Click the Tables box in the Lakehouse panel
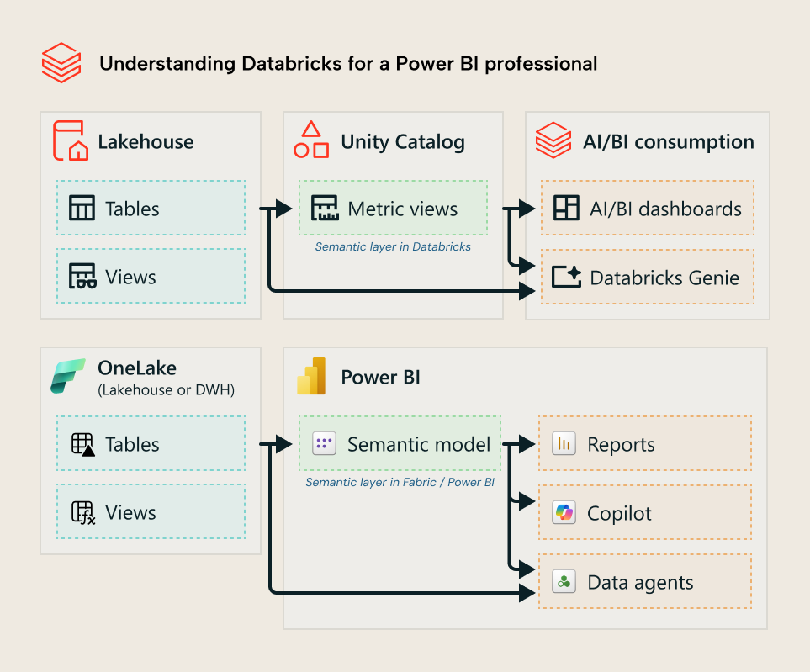Screen dimensions: 810x672 pyautogui.click(x=151, y=208)
